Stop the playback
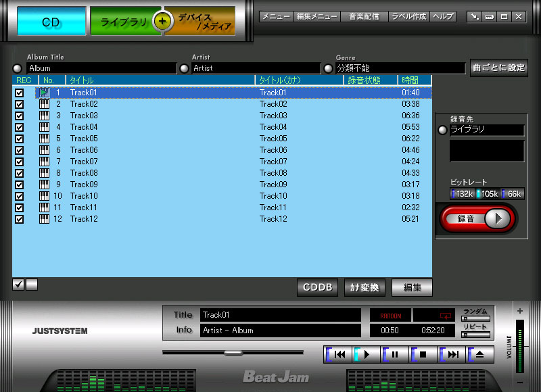 click(423, 353)
